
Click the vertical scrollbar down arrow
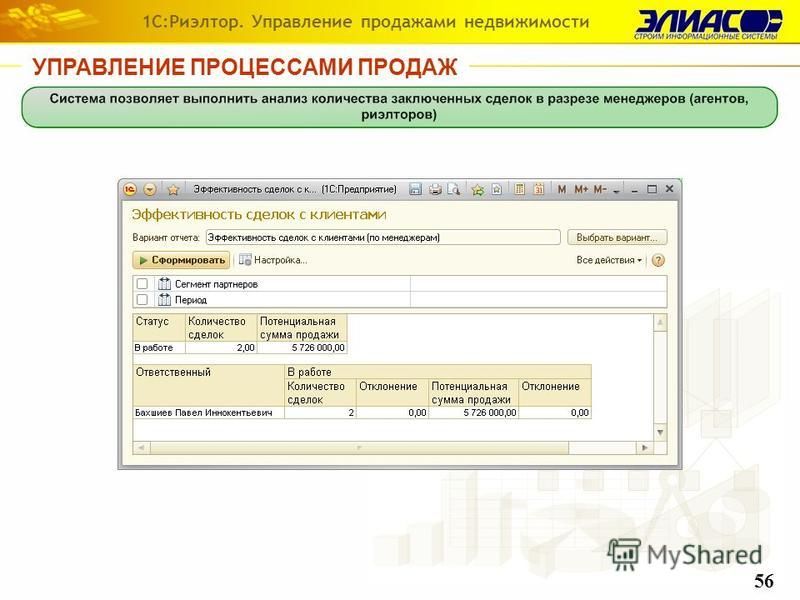(x=660, y=433)
